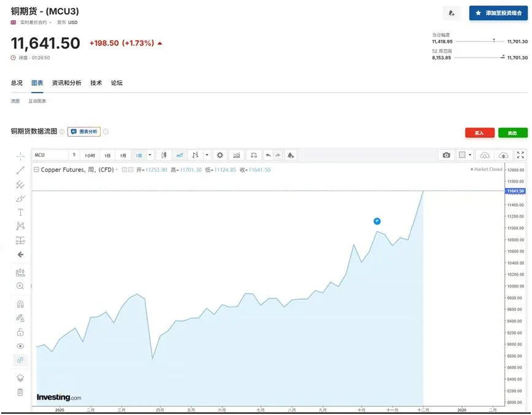Toggle visibility of all drawings via eye icon
This screenshot has width=532, height=415.
(x=20, y=346)
